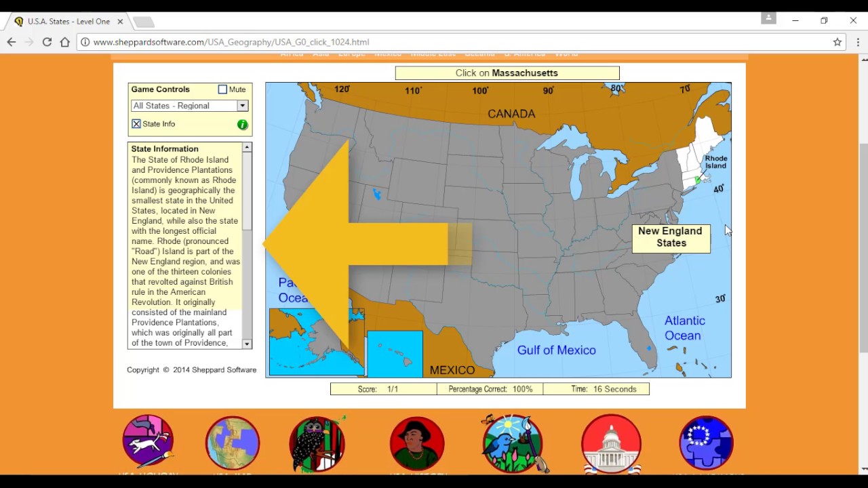This screenshot has height=488, width=868.
Task: Click the New England States label
Action: pyautogui.click(x=671, y=239)
